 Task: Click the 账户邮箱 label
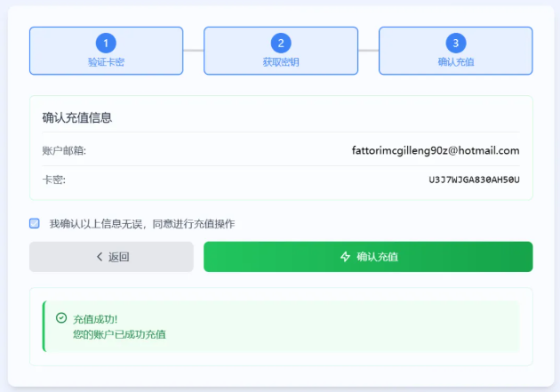tap(64, 150)
